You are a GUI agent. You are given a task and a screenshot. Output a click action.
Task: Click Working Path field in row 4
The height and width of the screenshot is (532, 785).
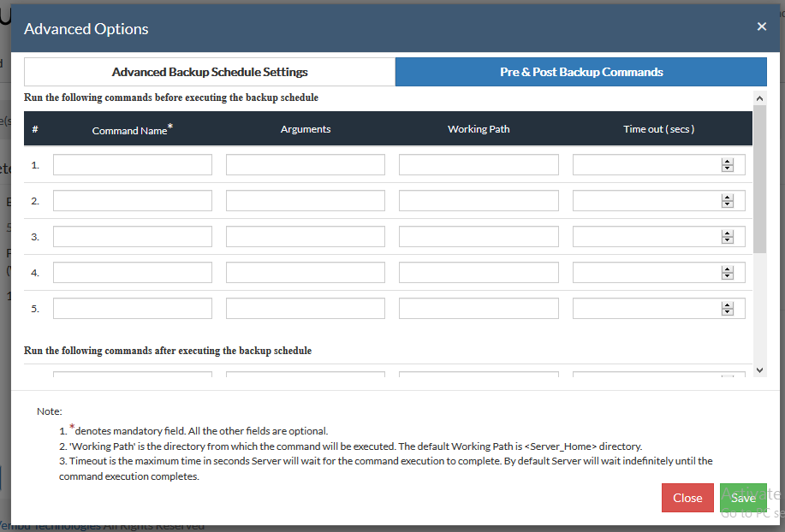(x=479, y=273)
